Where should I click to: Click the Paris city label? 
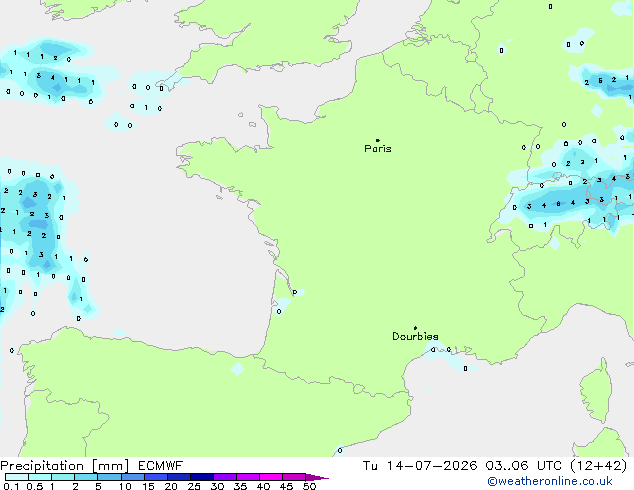[x=378, y=149]
